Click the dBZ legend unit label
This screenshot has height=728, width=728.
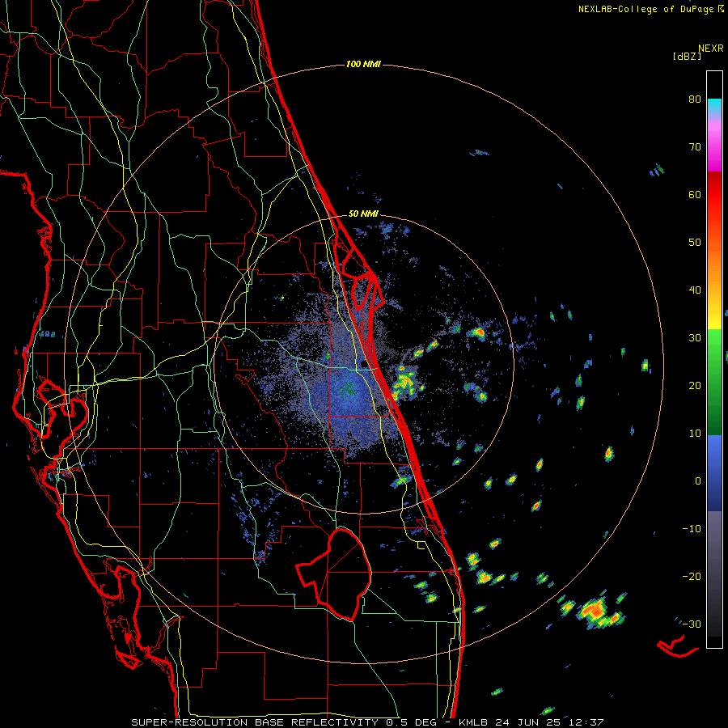[x=687, y=56]
